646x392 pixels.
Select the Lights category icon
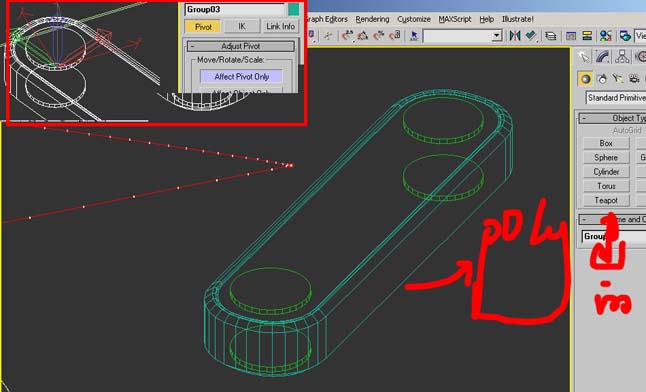coord(618,79)
